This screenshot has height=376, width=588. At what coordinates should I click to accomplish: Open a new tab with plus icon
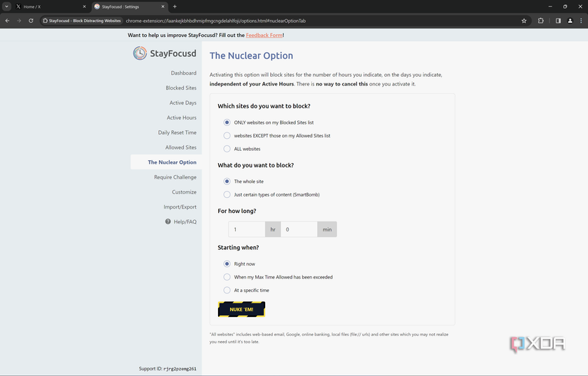point(175,6)
